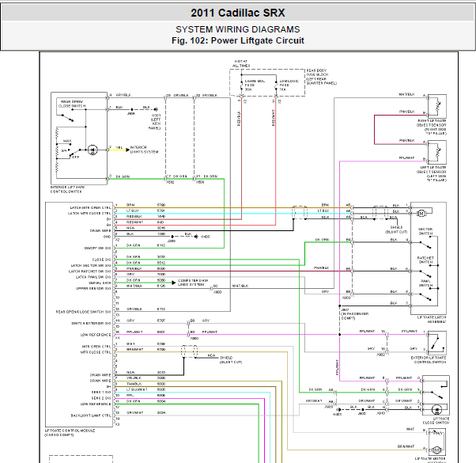
Task: Click the "LATCH RATCHET SW SIG" pin label
Action: (90, 271)
